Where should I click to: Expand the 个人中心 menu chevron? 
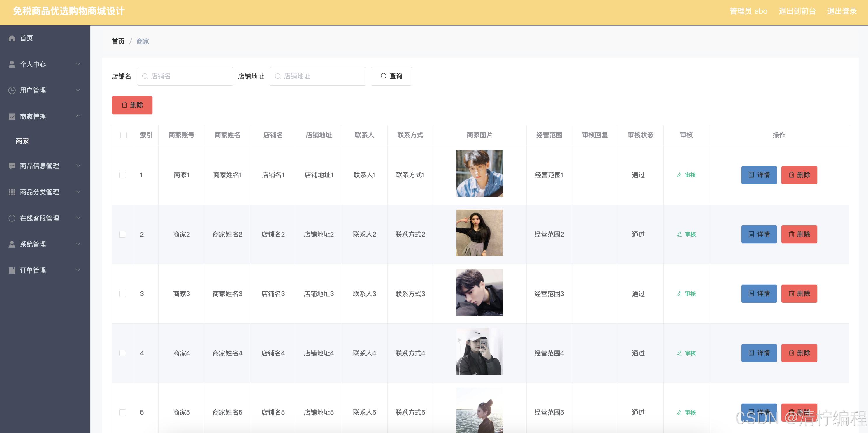tap(78, 64)
